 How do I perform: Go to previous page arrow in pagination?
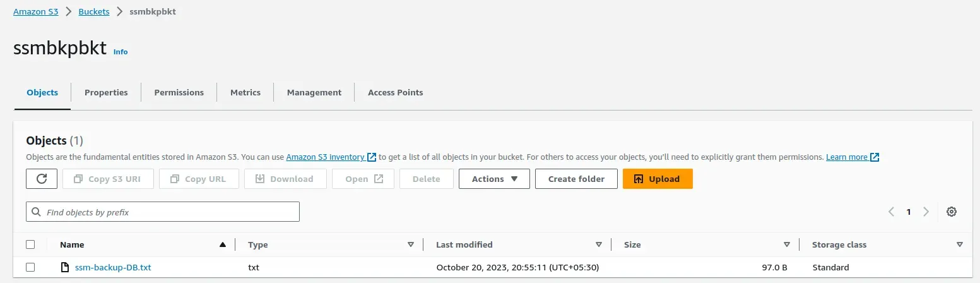(892, 212)
